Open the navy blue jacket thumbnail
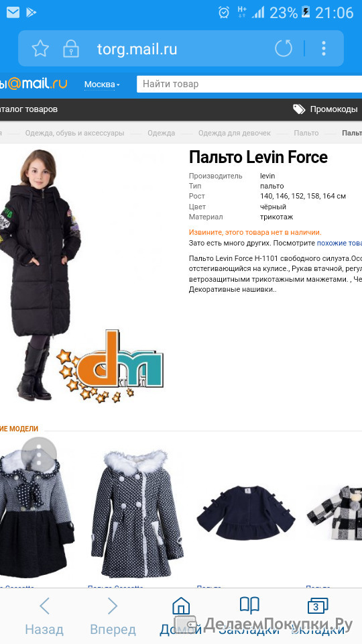The image size is (362, 644). point(245,513)
